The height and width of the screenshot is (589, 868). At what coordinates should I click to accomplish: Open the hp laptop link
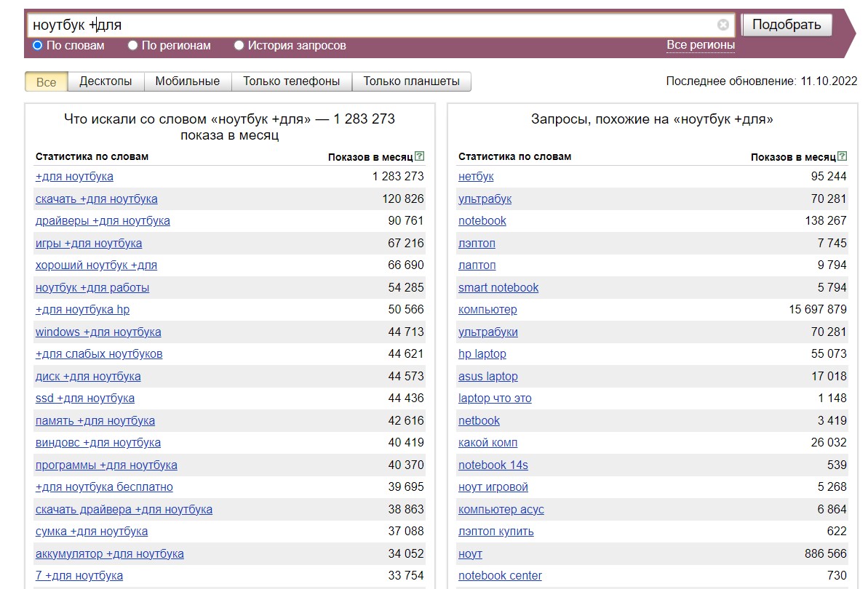[482, 354]
